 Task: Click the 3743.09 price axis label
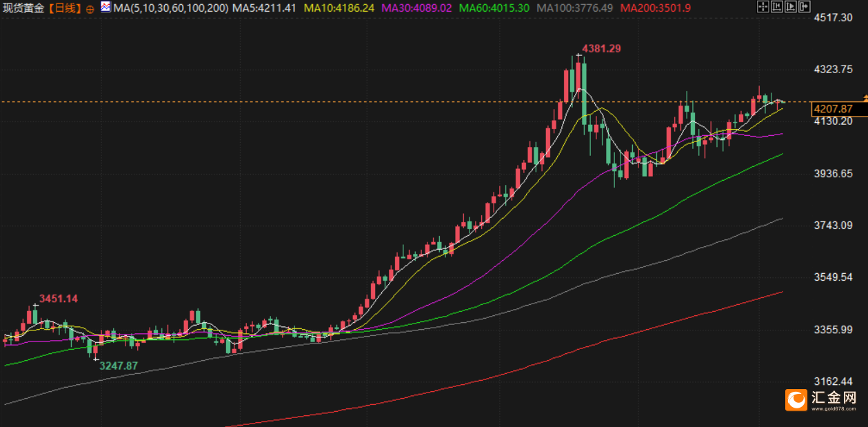tap(833, 226)
